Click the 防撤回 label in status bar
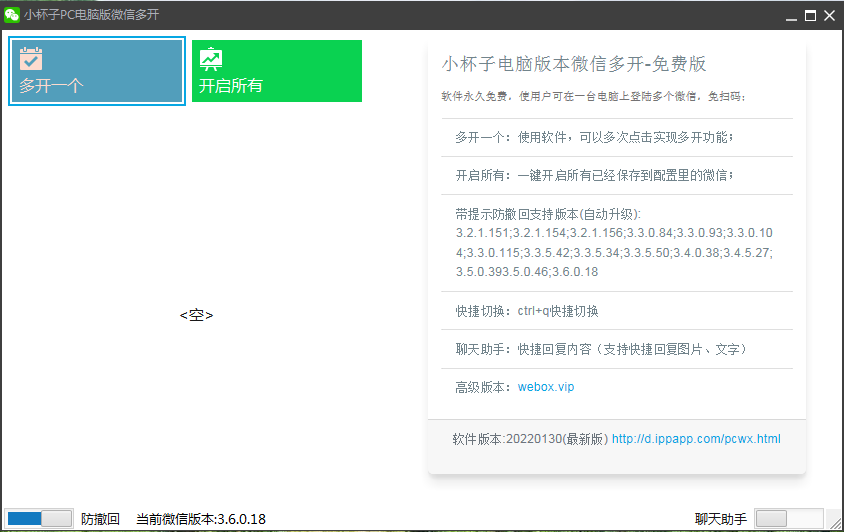Screen dimensions: 844x532 (x=100, y=519)
